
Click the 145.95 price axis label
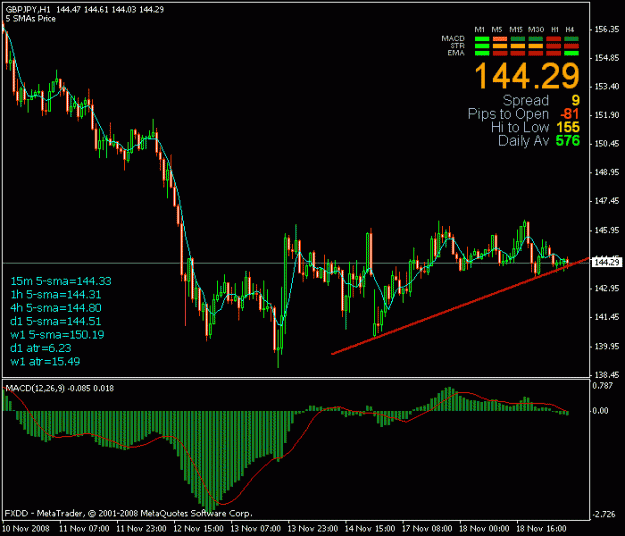pyautogui.click(x=607, y=230)
